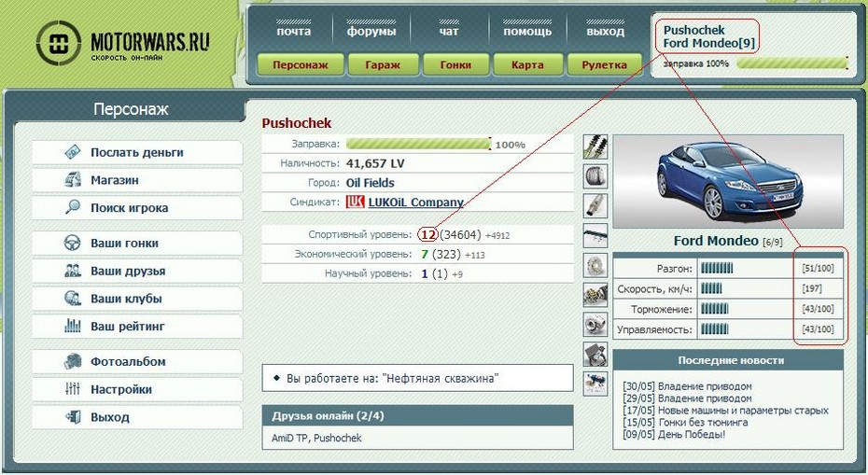Click the Нефтяная скважина job notice
Screen dimensions: 868x475
(417, 379)
